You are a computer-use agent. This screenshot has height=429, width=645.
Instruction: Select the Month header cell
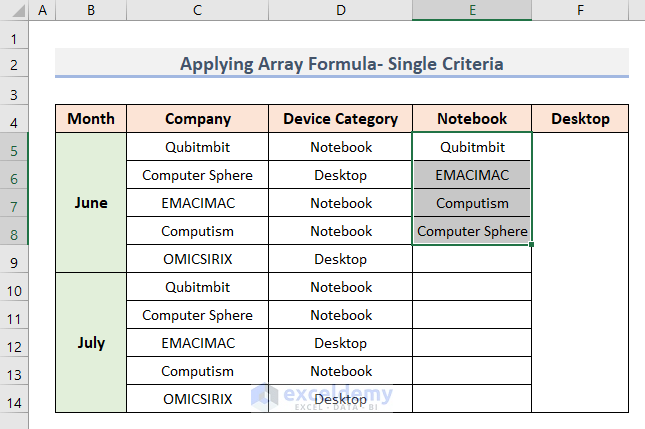[x=91, y=119]
